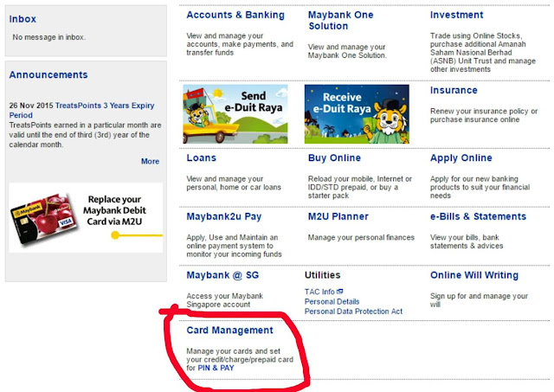Screen dimensions: 554x392
Task: Open M2U Planner
Action: click(x=338, y=216)
